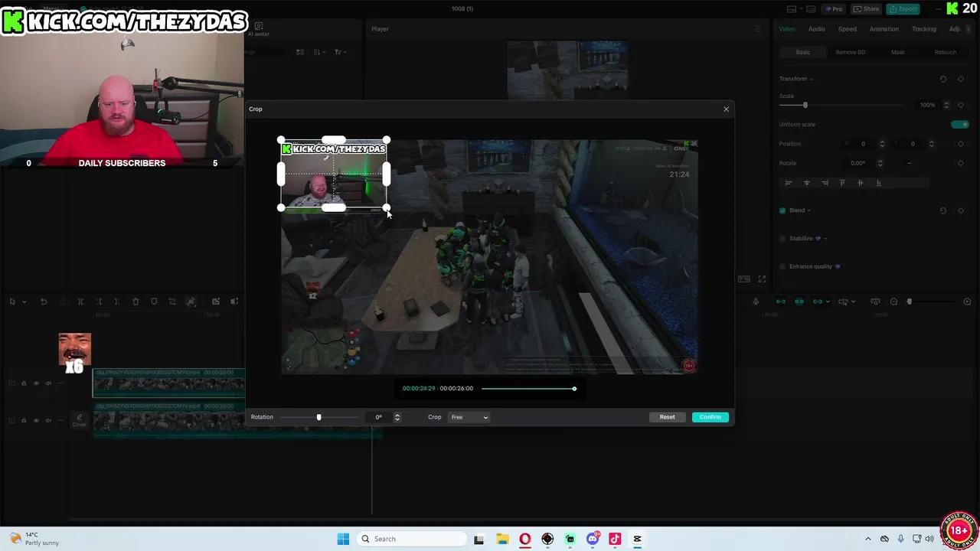Click the Pro upgrade button

[x=833, y=8]
